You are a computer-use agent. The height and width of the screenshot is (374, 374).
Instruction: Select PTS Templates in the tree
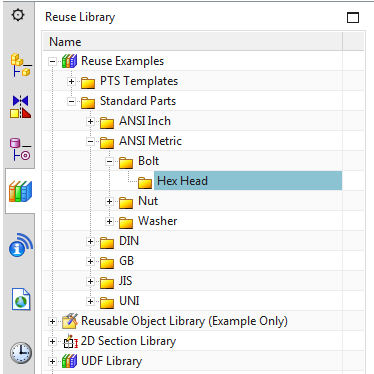point(139,81)
